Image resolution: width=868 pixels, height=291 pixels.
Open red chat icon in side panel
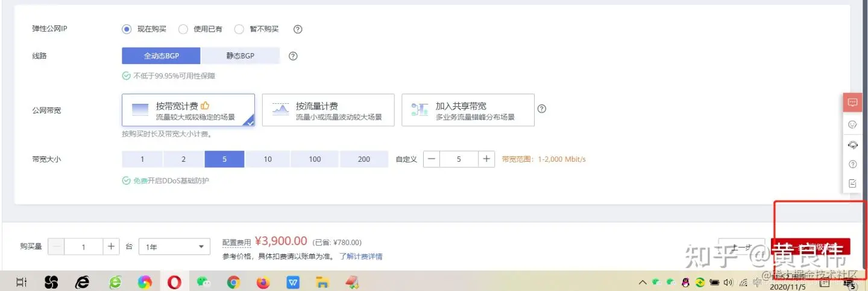point(852,103)
